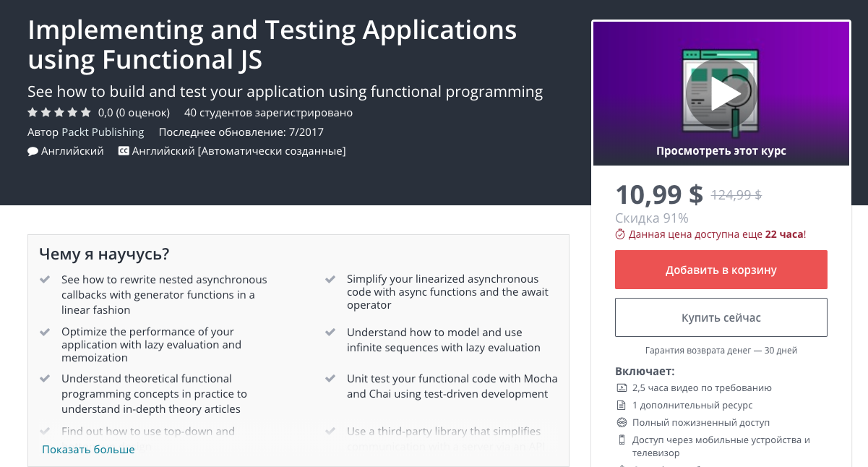
Task: Click the mobile device access icon
Action: [x=622, y=440]
